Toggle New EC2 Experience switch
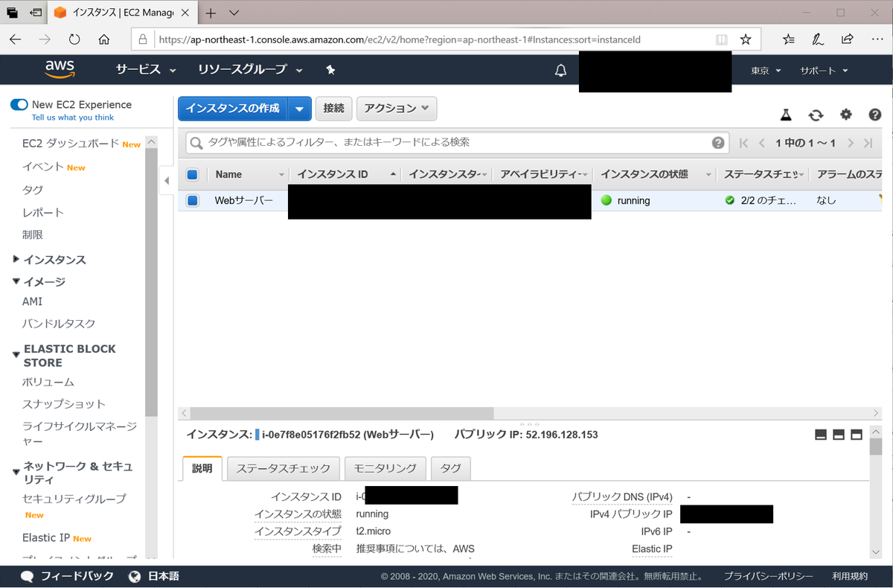Viewport: 893px width, 588px height. (x=19, y=105)
